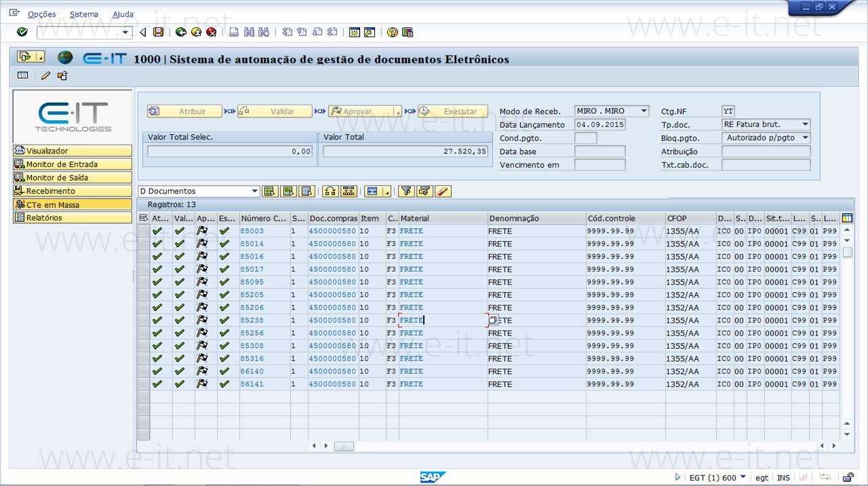Click the horizontal scrollbar thumb below grid
868x486 pixels.
coord(344,446)
